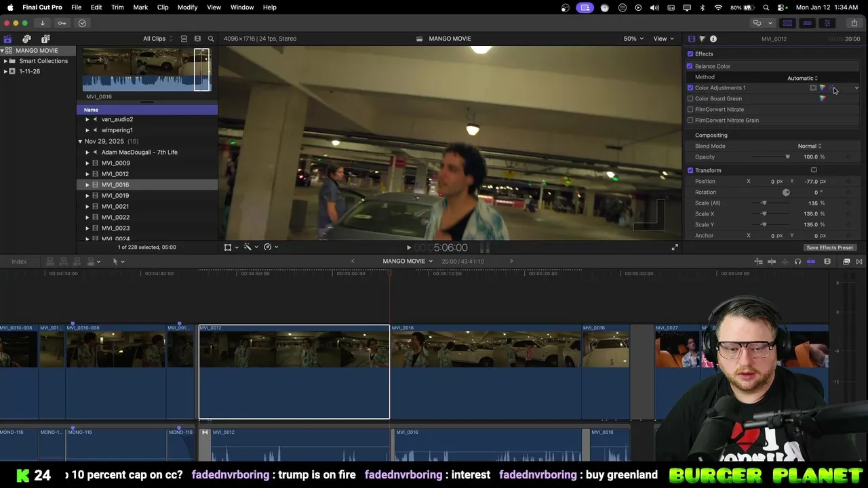Image resolution: width=868 pixels, height=488 pixels.
Task: Click the Share export icon
Action: point(854,23)
